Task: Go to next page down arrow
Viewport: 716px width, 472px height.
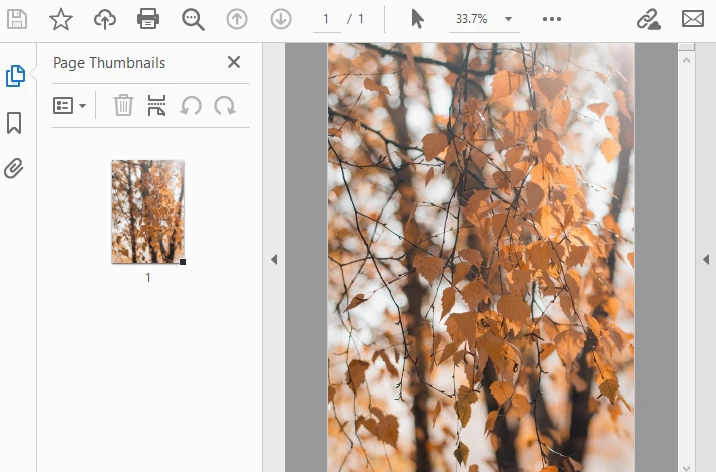Action: (x=281, y=19)
